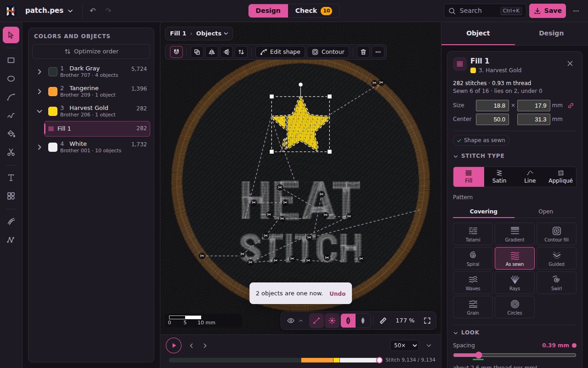The height and width of the screenshot is (368, 588).
Task: Click the reverse order arrows icon
Action: [241, 52]
